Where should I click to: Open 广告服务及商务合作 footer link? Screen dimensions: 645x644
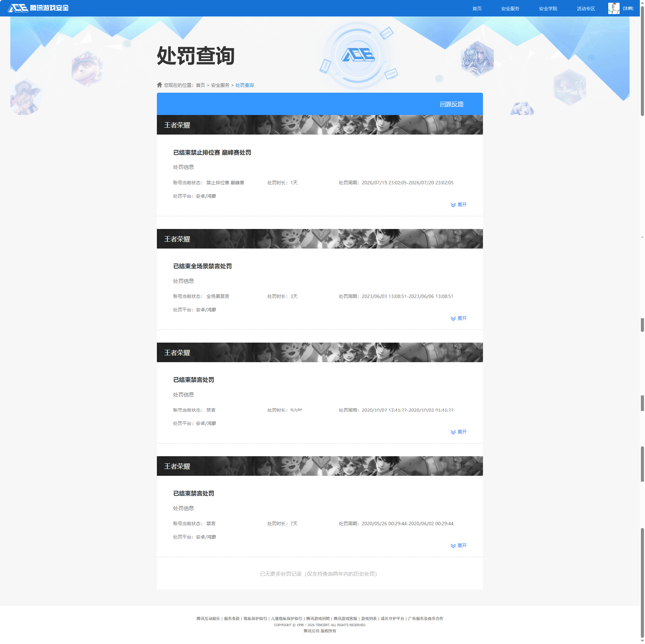(426, 619)
